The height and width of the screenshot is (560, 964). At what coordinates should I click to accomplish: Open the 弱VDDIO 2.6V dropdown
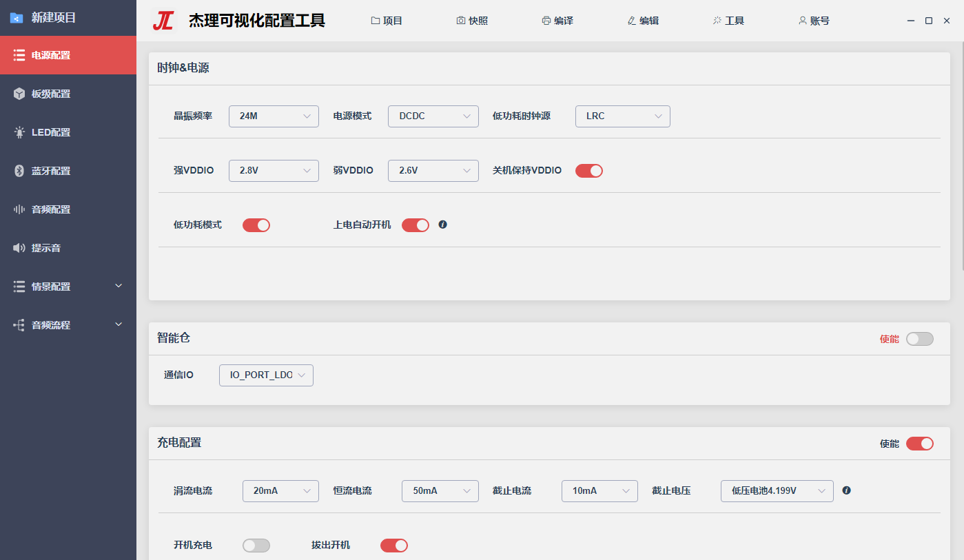[x=433, y=171]
